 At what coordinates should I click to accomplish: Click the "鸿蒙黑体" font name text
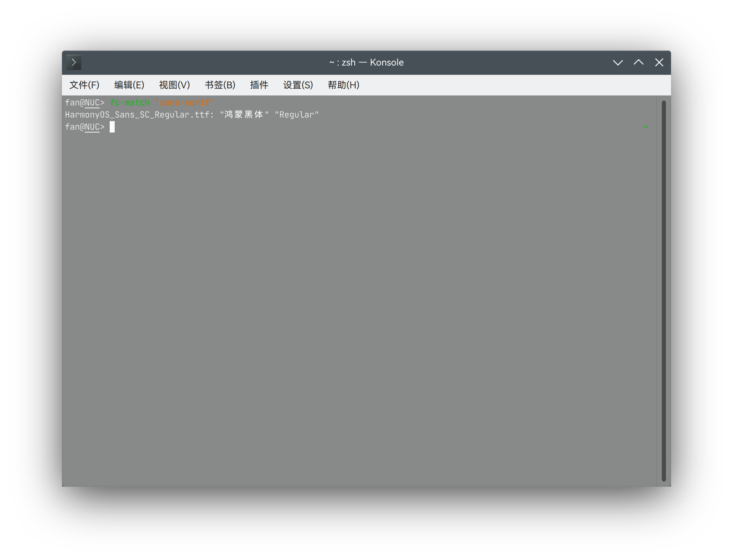click(244, 115)
